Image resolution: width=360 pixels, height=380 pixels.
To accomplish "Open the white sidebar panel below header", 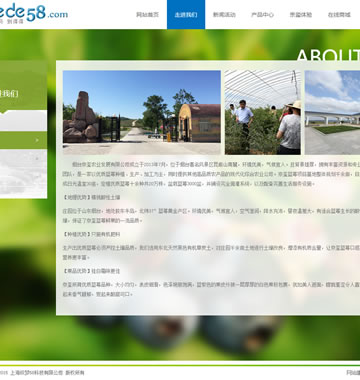I will click(23, 121).
